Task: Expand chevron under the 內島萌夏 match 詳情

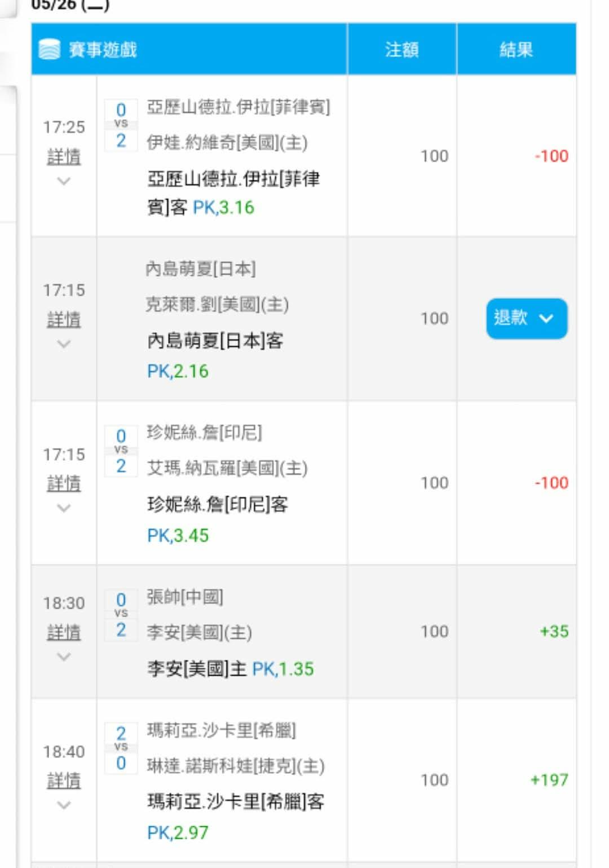Action: point(64,344)
